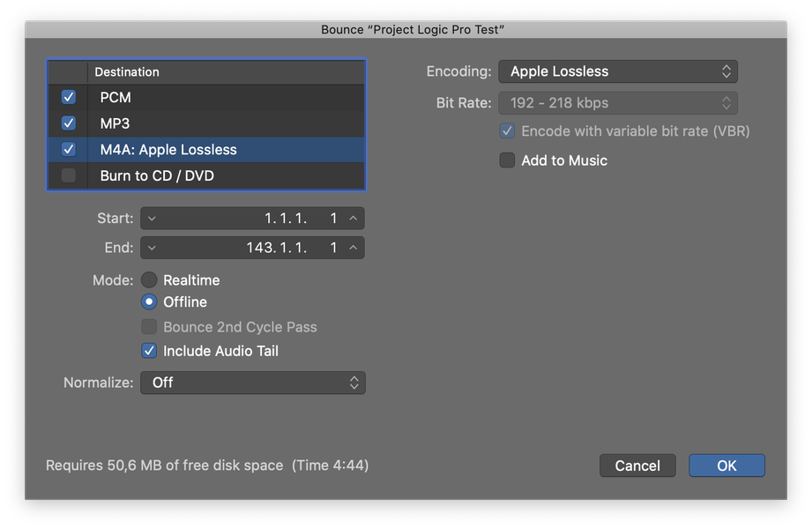Image resolution: width=812 pixels, height=529 pixels.
Task: Enable the Burn to CD / DVD checkbox
Action: point(69,175)
